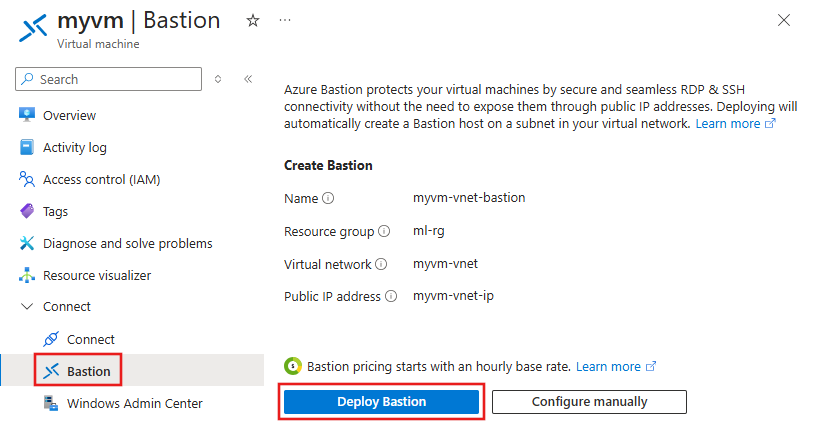Open the Resource visualizer icon
The image size is (816, 424).
click(x=27, y=275)
